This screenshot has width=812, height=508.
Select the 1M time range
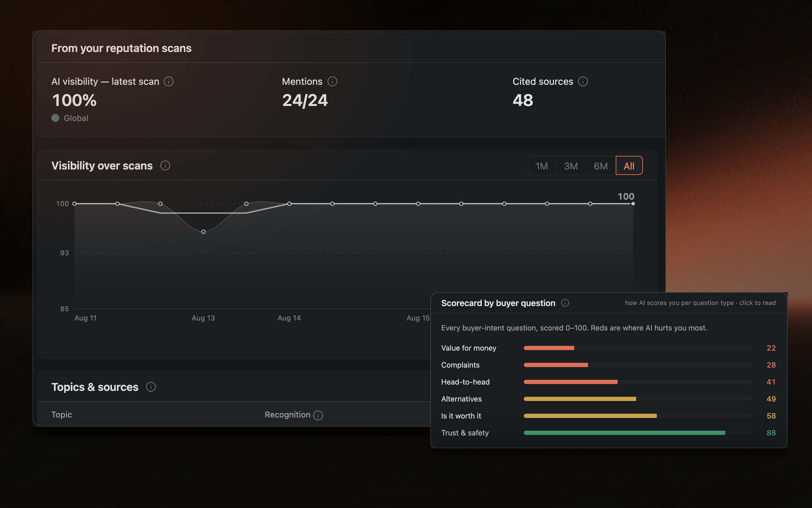click(542, 166)
